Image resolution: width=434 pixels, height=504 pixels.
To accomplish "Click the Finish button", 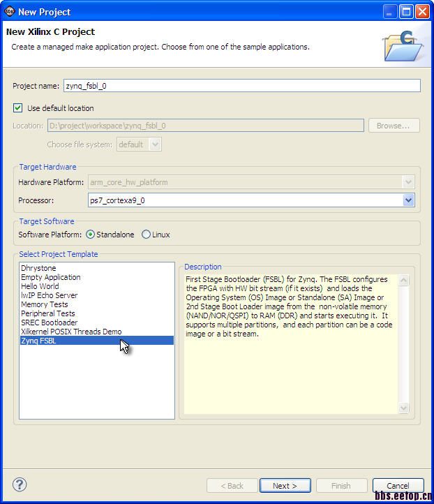I will tap(341, 486).
